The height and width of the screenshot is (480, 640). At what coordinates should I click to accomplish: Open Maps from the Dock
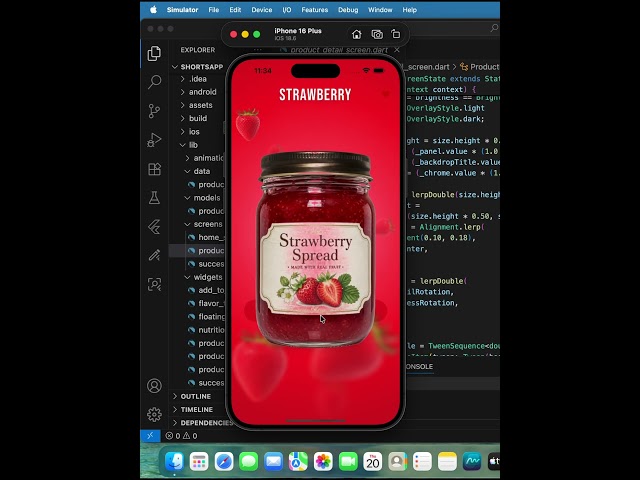(x=298, y=462)
